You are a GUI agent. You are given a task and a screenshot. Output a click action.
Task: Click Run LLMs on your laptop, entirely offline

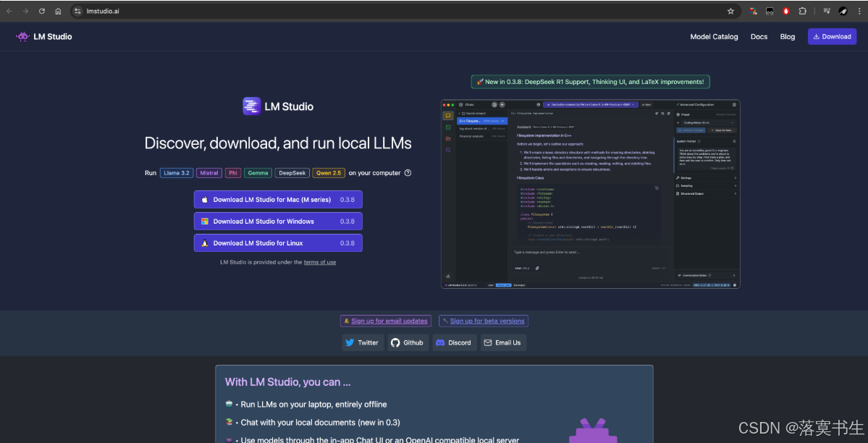(x=314, y=404)
